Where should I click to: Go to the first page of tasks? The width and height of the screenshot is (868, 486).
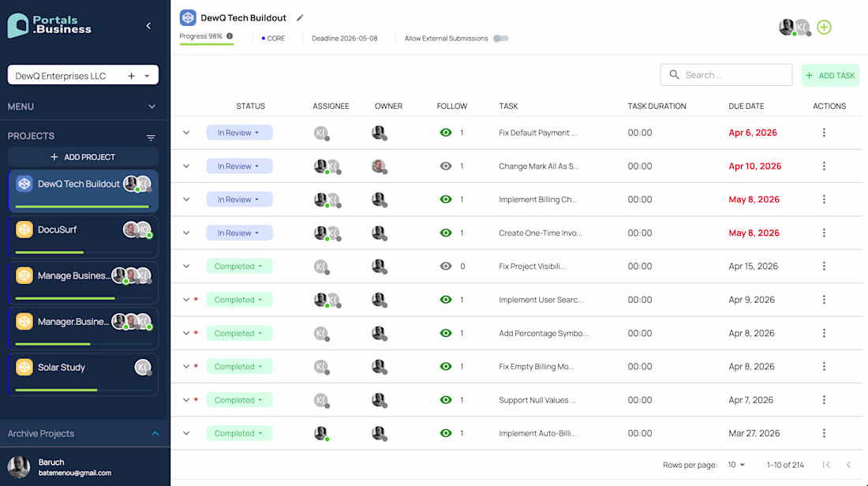826,465
